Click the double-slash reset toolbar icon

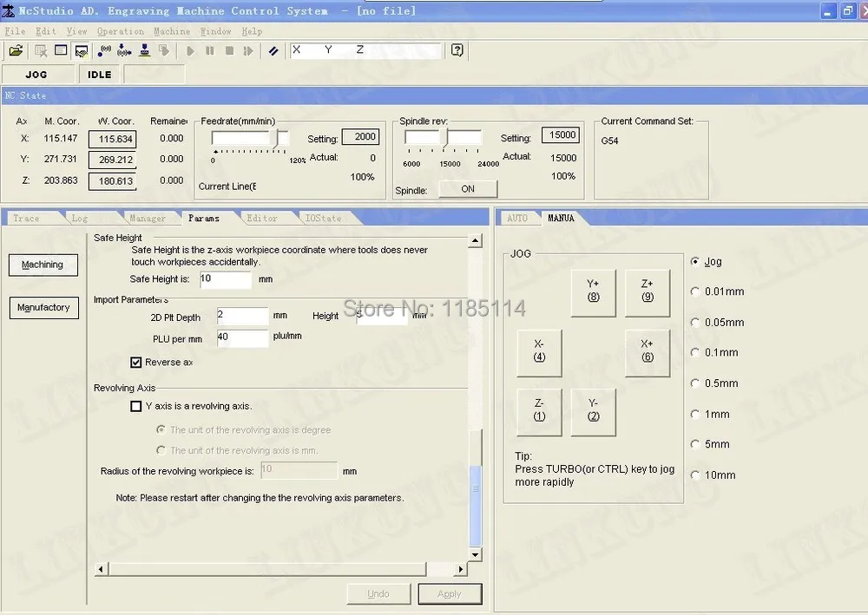pyautogui.click(x=273, y=51)
